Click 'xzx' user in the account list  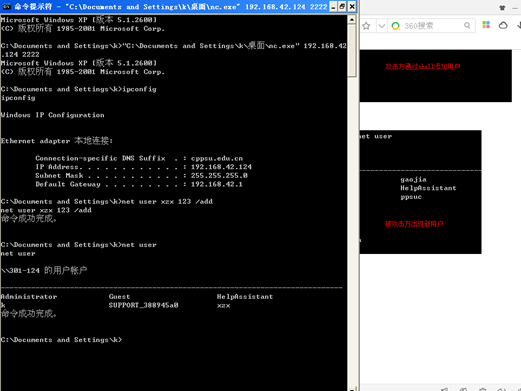tap(223, 305)
